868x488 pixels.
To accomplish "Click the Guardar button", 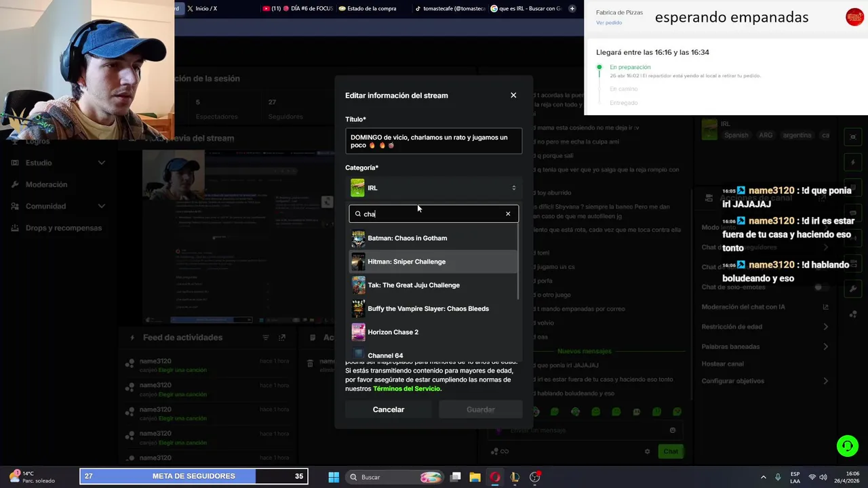I will 481,409.
